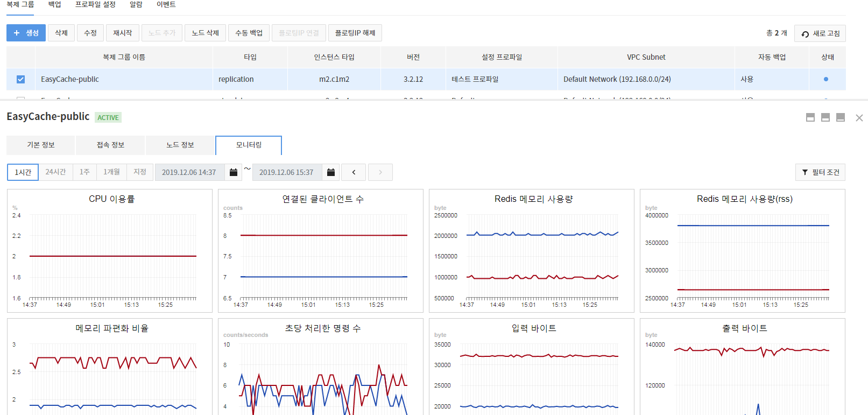Click the 노드 삭제 button
Viewport: 868px width, 415px height.
pos(206,33)
